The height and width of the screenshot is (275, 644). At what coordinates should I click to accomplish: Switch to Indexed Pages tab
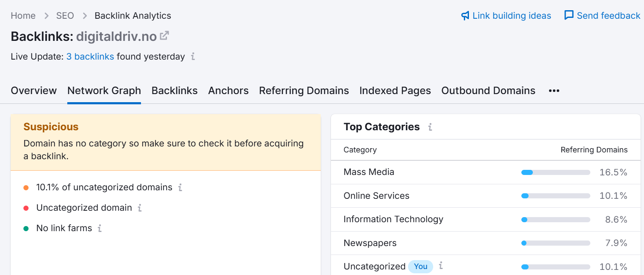click(x=395, y=91)
